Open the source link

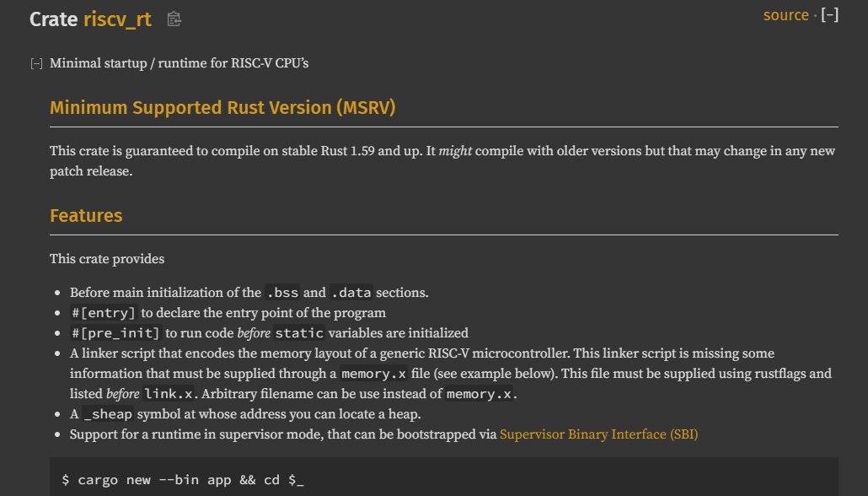[785, 15]
